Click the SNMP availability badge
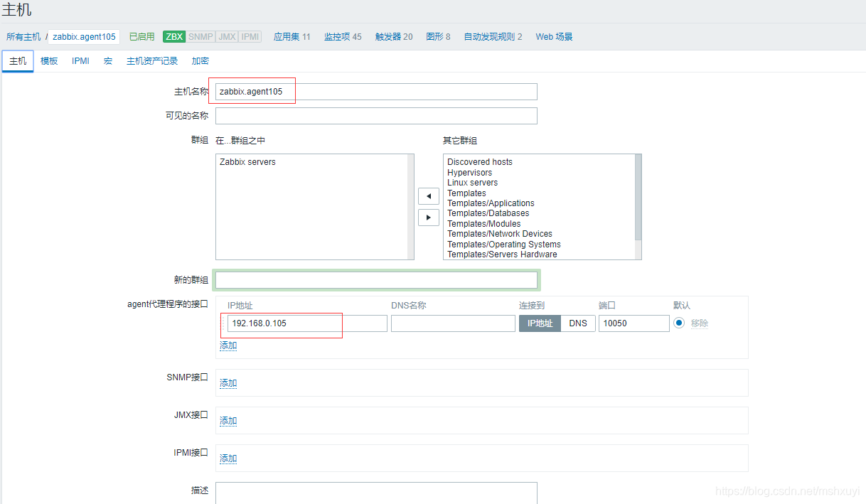Image resolution: width=866 pixels, height=504 pixels. 201,36
